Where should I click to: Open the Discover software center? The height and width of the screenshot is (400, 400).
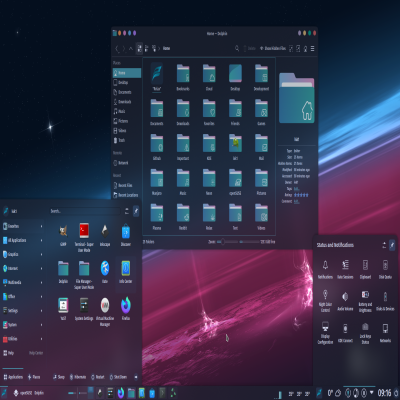126,235
